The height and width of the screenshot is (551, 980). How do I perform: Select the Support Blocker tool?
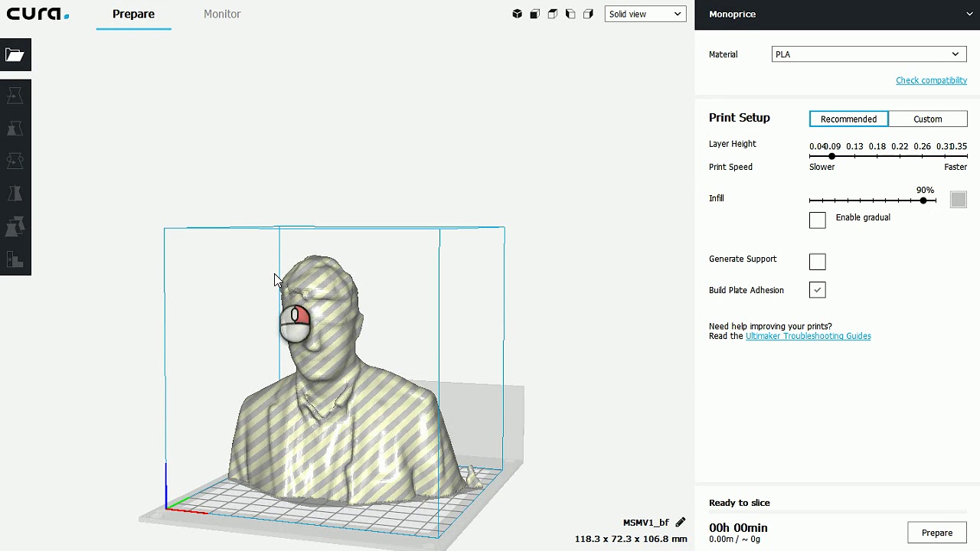pyautogui.click(x=15, y=259)
